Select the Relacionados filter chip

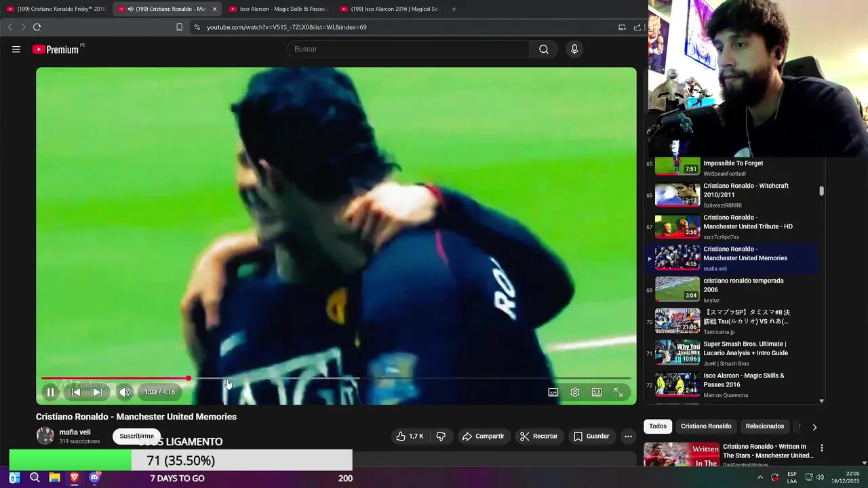pyautogui.click(x=765, y=426)
